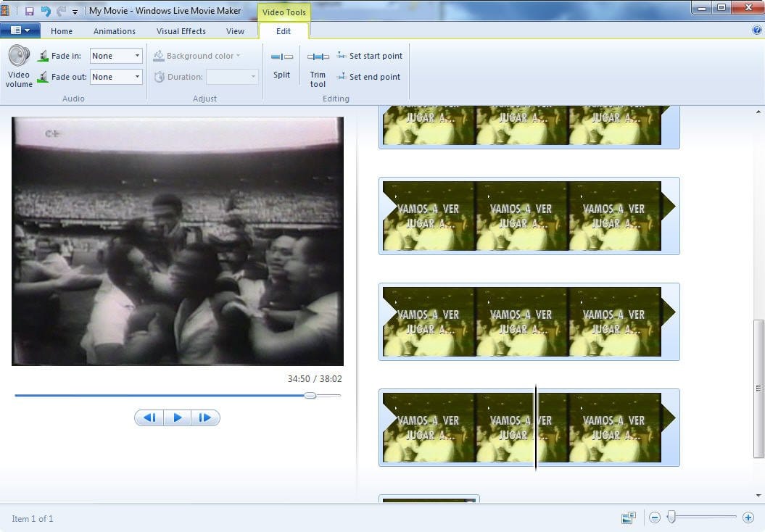Click the Undo arrow in title bar
This screenshot has height=532, width=765.
pyautogui.click(x=46, y=11)
